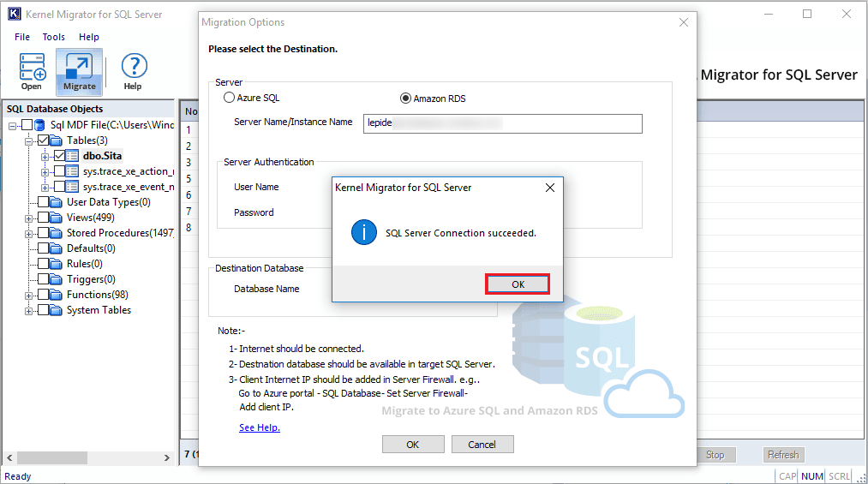Close the Migration Options dialog
Screen dimensions: 868x484
pyautogui.click(x=684, y=22)
